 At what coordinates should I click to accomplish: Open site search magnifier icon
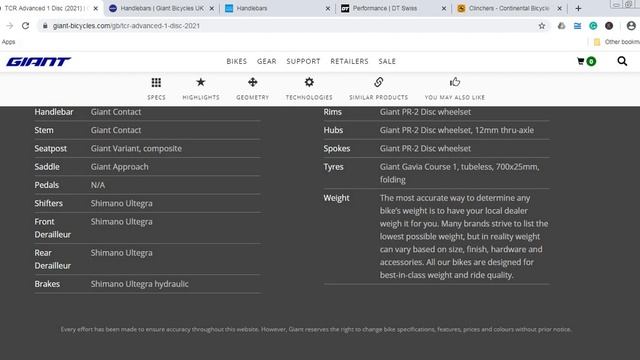[622, 61]
